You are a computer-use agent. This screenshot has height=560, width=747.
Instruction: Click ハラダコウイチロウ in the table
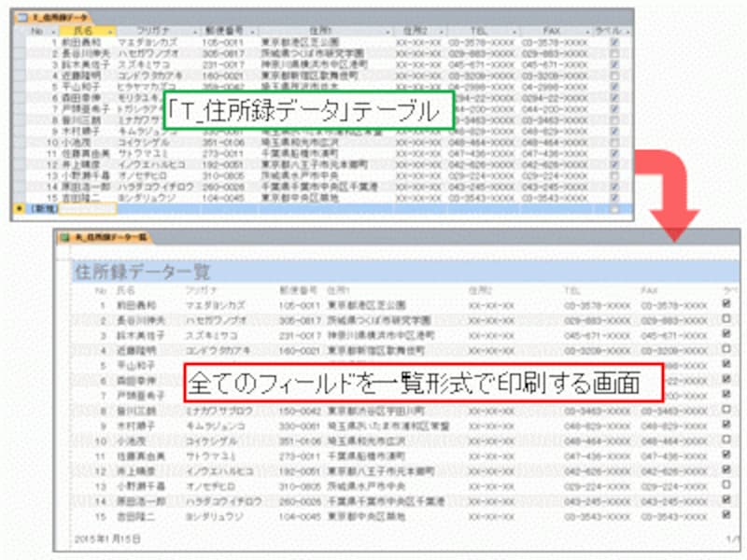point(156,187)
